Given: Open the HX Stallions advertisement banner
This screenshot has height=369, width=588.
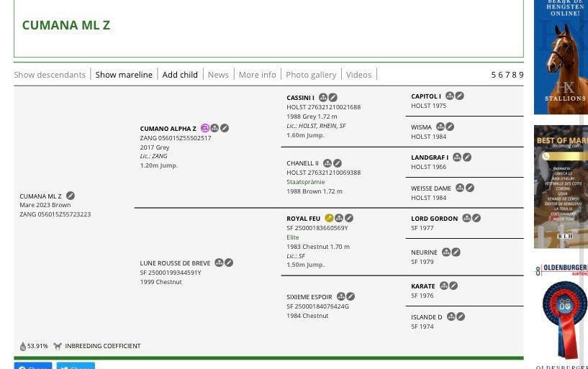Looking at the screenshot, I should tap(561, 57).
